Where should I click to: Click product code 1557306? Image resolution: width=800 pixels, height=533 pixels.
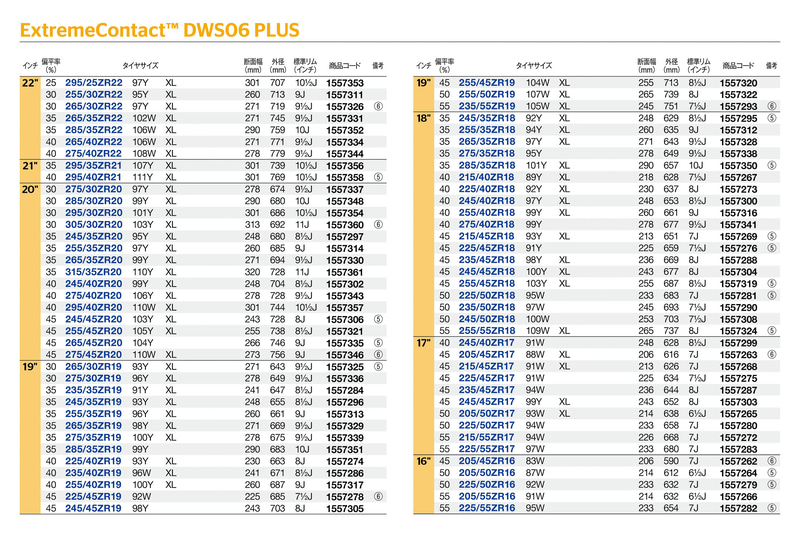(x=345, y=320)
